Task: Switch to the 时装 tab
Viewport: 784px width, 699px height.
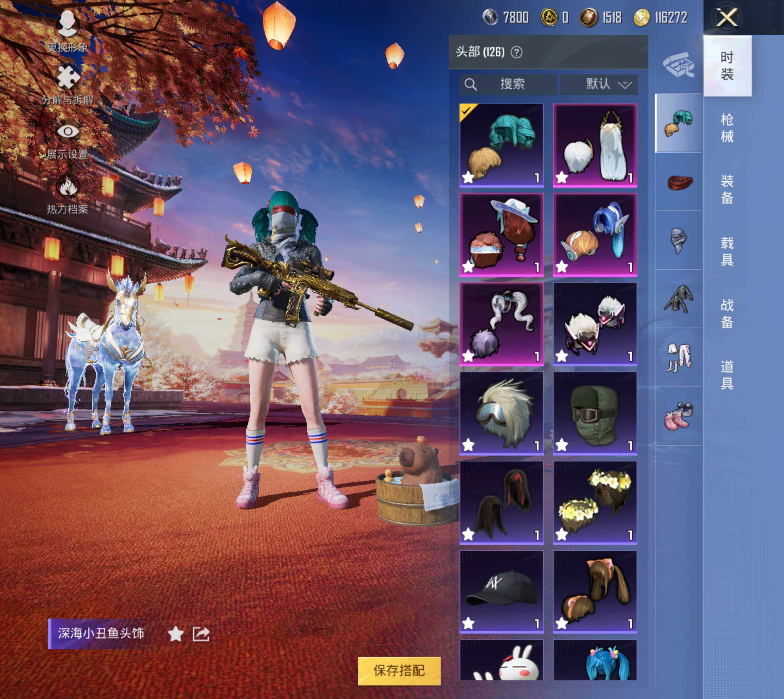Action: 727,66
